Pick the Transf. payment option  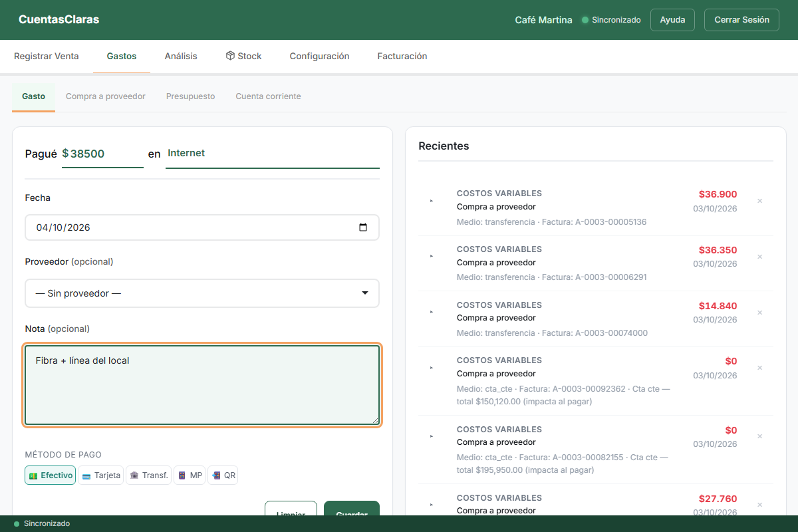[x=148, y=475]
